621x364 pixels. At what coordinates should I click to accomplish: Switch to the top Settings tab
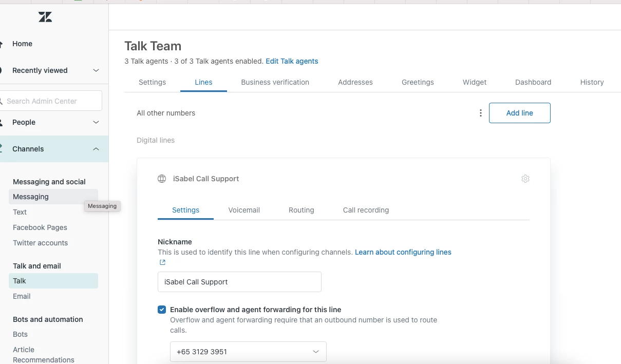[152, 82]
